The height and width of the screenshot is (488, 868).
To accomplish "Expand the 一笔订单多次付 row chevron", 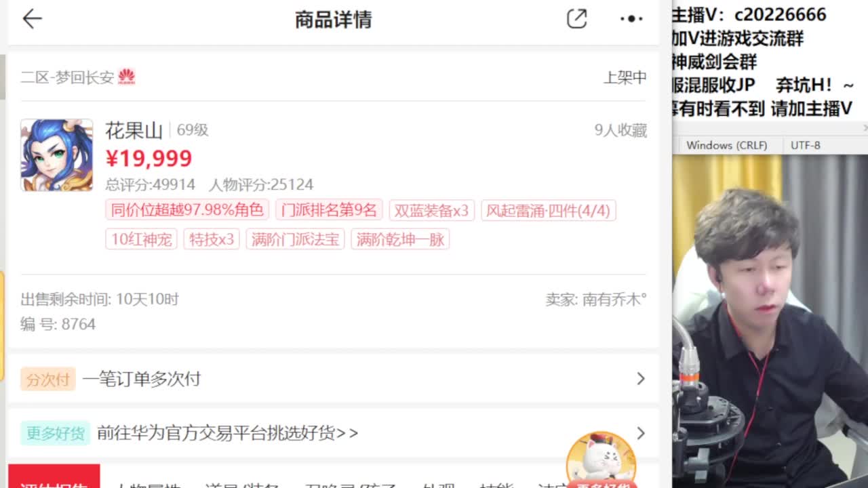I will point(640,379).
